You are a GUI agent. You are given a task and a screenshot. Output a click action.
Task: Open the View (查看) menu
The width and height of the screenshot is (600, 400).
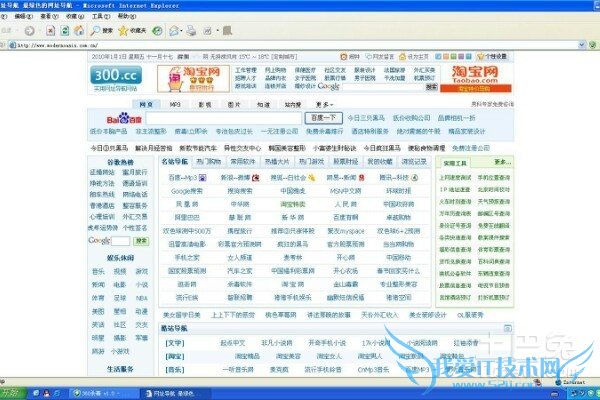(49, 16)
